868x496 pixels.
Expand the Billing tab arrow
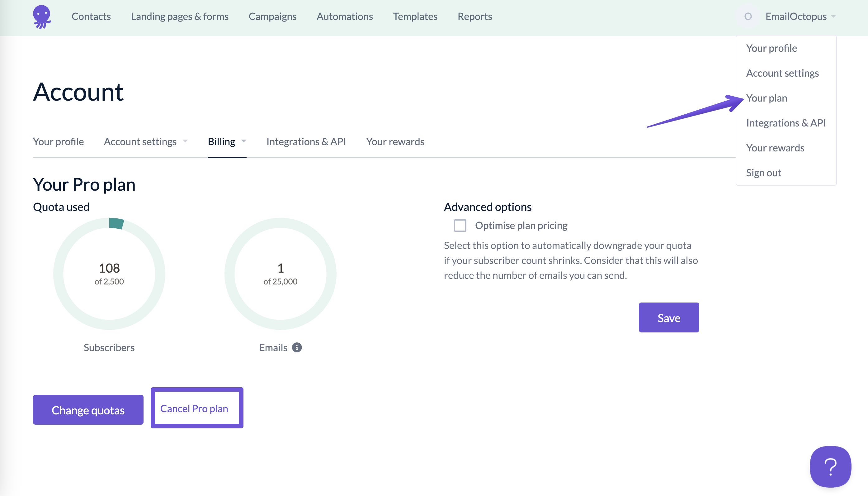pos(244,141)
